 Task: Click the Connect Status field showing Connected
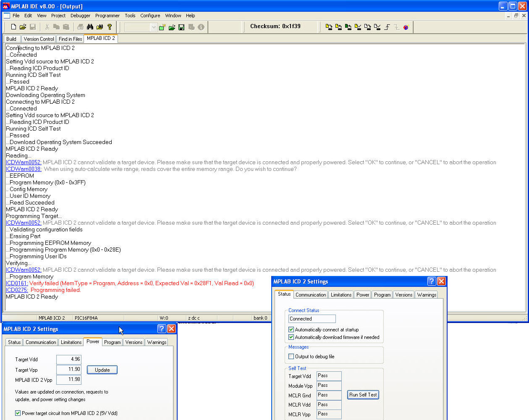(x=312, y=319)
